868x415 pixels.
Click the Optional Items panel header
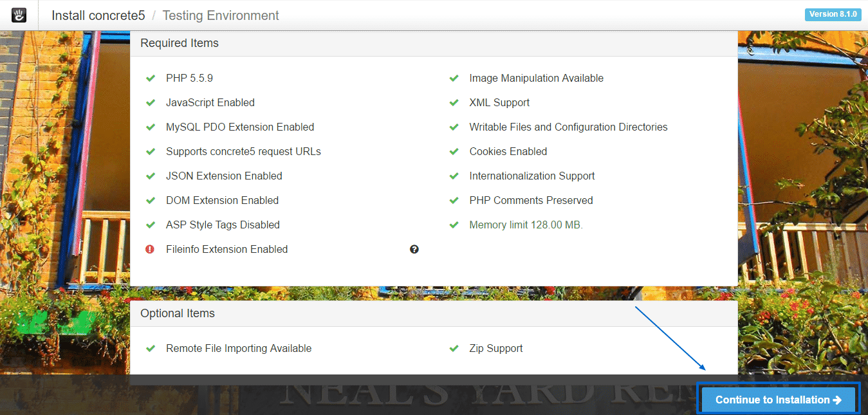178,313
